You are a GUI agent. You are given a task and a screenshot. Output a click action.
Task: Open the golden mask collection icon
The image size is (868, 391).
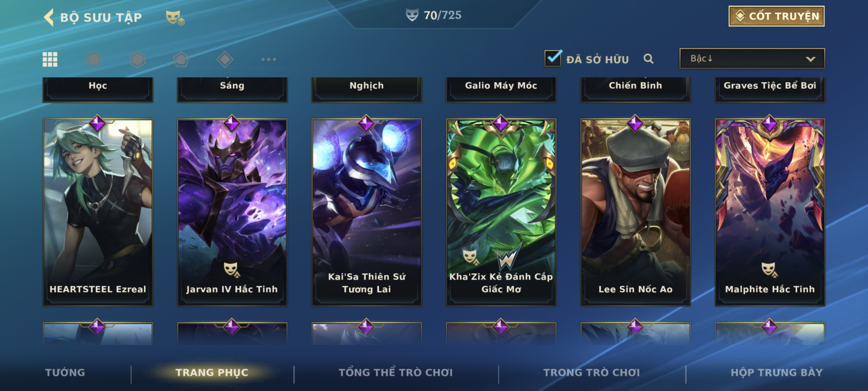(175, 18)
